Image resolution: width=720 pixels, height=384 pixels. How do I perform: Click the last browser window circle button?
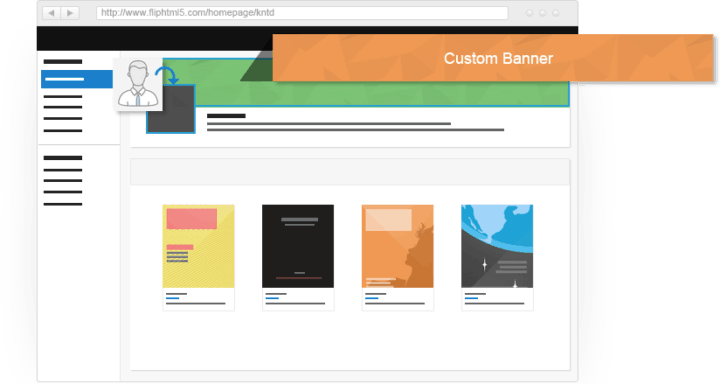pos(556,13)
